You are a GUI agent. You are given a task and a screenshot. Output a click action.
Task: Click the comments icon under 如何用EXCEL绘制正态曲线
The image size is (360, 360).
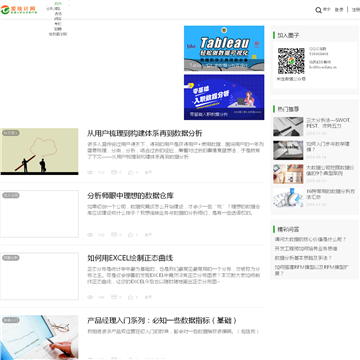[114, 297]
